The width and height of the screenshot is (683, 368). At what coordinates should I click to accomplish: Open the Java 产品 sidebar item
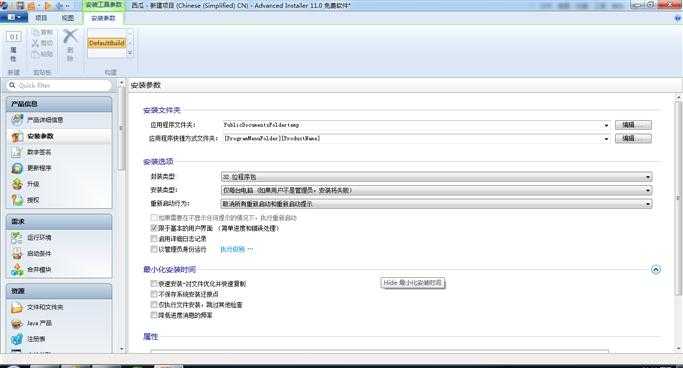(x=59, y=323)
